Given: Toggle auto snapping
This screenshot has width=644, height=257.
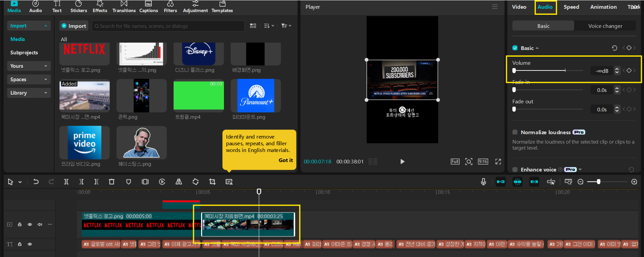Looking at the screenshot, I should [517, 182].
